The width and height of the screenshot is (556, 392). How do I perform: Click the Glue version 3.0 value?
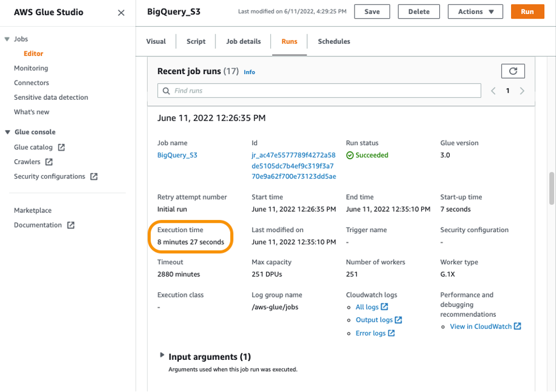[x=445, y=155]
